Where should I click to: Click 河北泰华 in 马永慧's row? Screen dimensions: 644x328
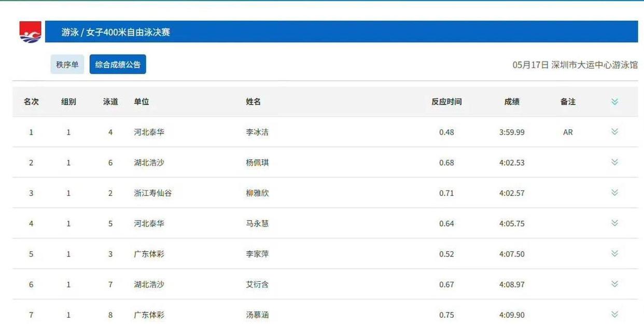[x=149, y=224]
